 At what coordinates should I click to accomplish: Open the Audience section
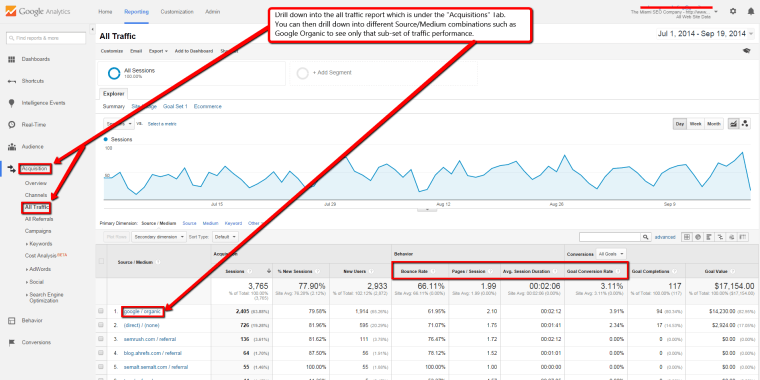(32, 146)
